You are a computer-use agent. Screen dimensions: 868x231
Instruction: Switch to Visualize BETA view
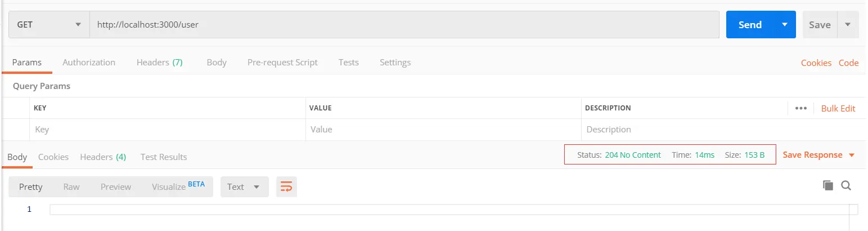click(178, 186)
